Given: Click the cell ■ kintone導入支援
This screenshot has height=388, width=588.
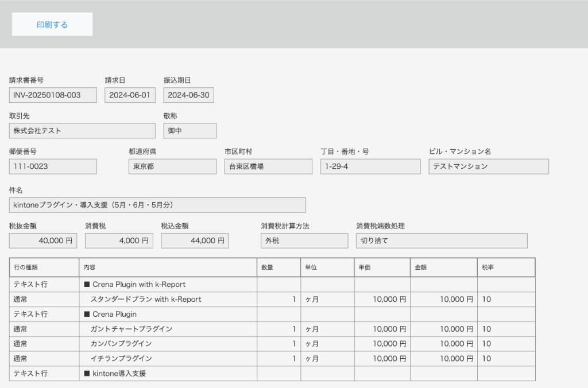Looking at the screenshot, I should point(168,374).
